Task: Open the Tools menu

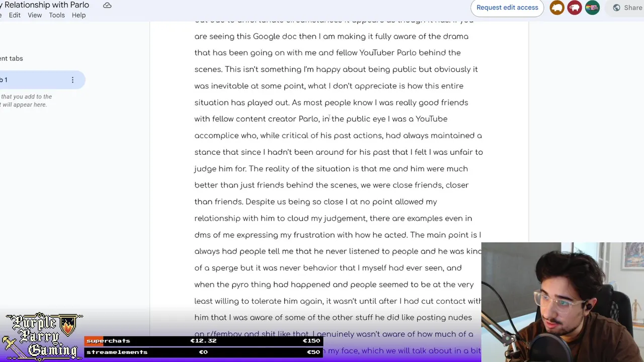Action: pos(57,15)
